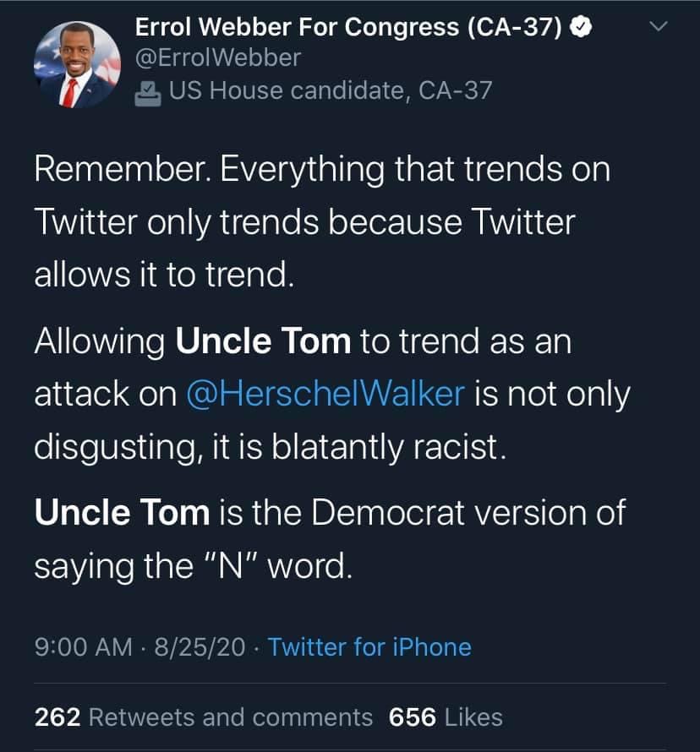Open Errol Webber's profile avatar photo
700x752 pixels.
click(x=78, y=65)
